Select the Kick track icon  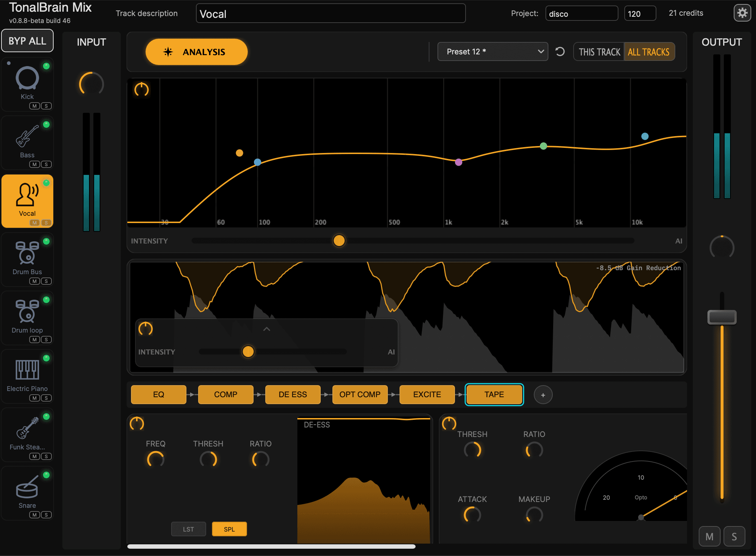tap(27, 78)
